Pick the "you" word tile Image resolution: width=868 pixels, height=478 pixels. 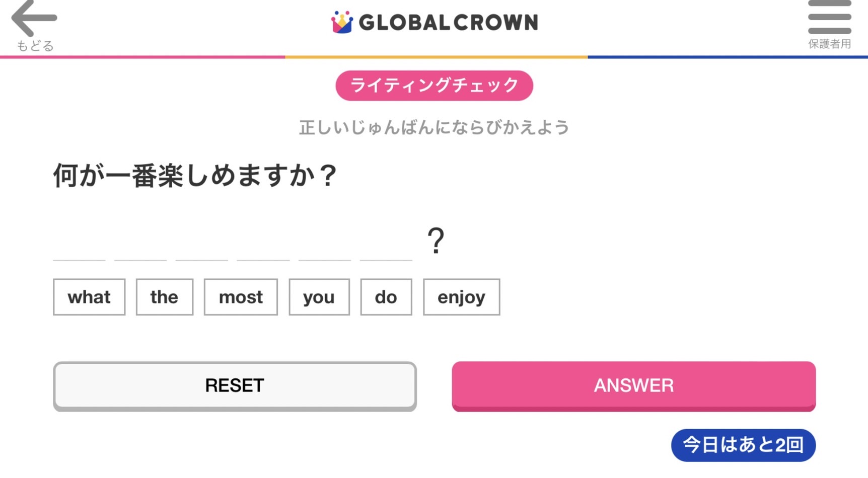tap(319, 297)
